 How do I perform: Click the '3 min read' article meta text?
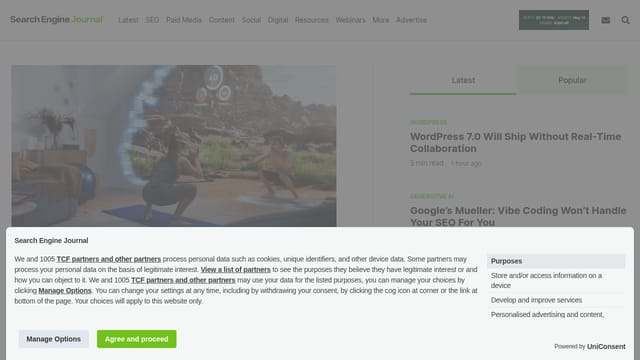tap(427, 163)
